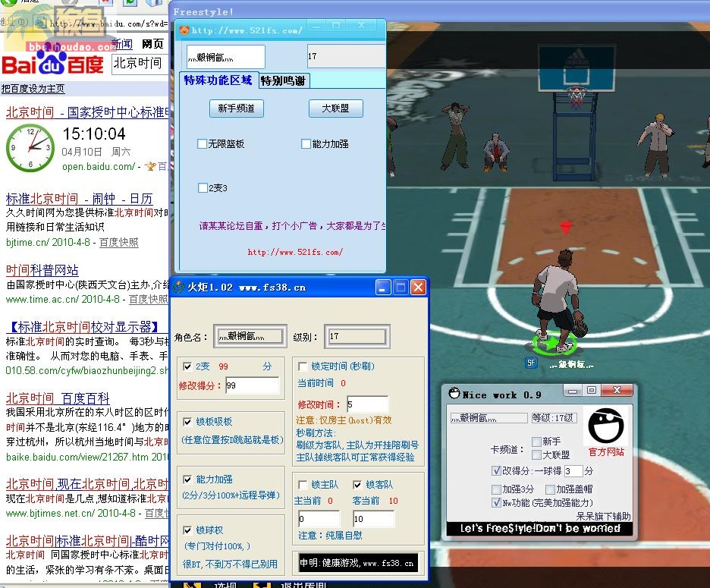Click Let's FreeStyle banner in Nice work
710x588 pixels.
point(540,528)
